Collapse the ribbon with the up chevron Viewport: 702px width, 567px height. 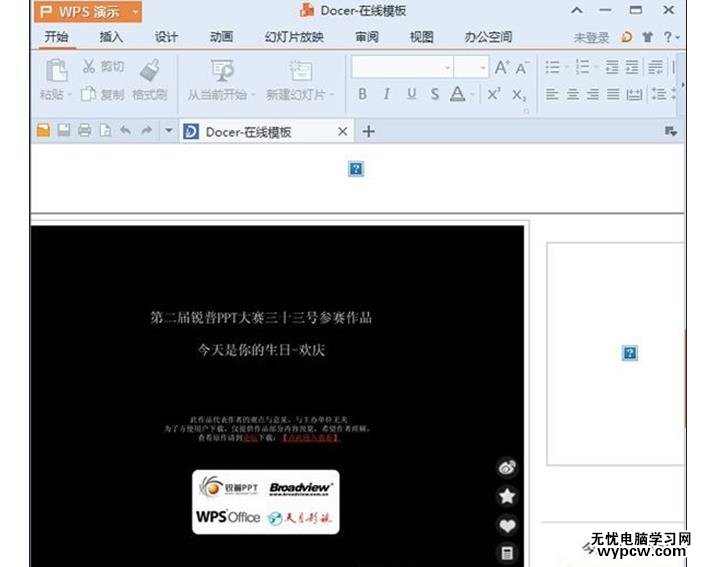coord(577,10)
